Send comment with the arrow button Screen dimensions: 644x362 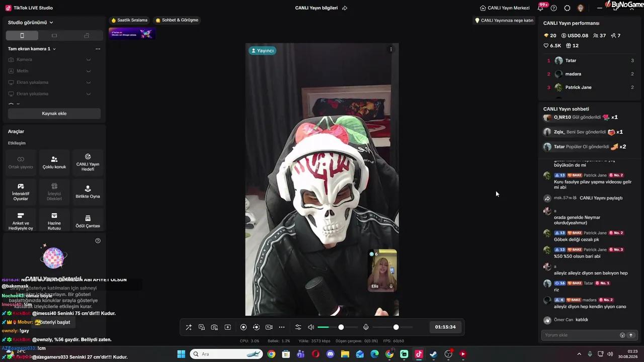pyautogui.click(x=631, y=335)
